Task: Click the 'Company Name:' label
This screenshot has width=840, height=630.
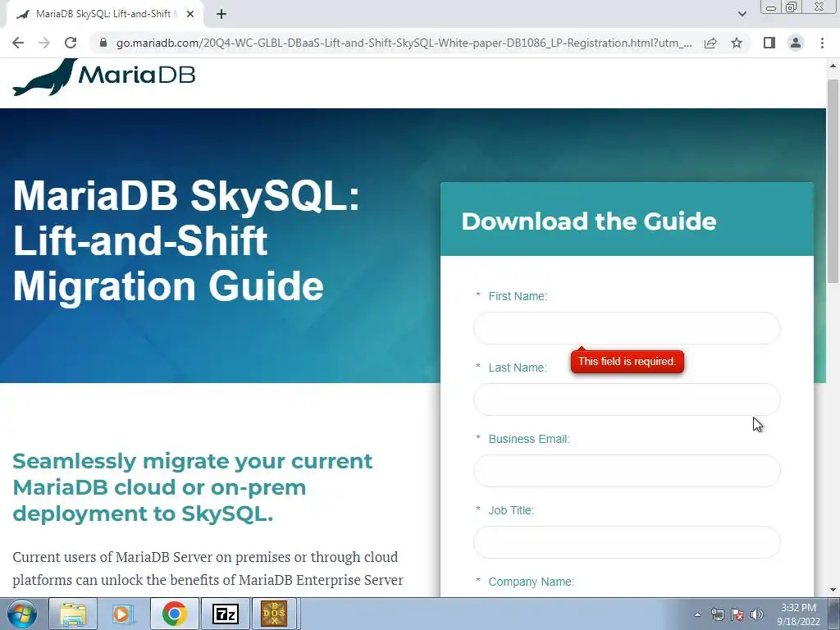Action: point(531,582)
